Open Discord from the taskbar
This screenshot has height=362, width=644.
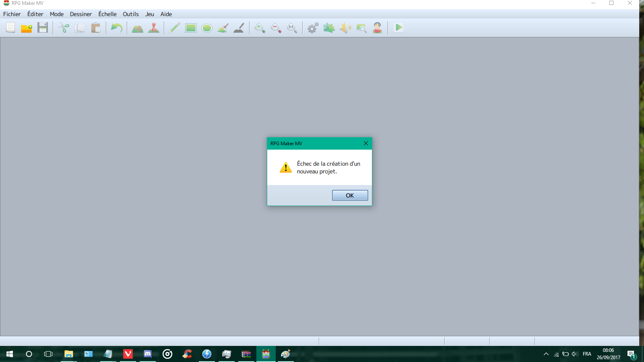coord(148,354)
